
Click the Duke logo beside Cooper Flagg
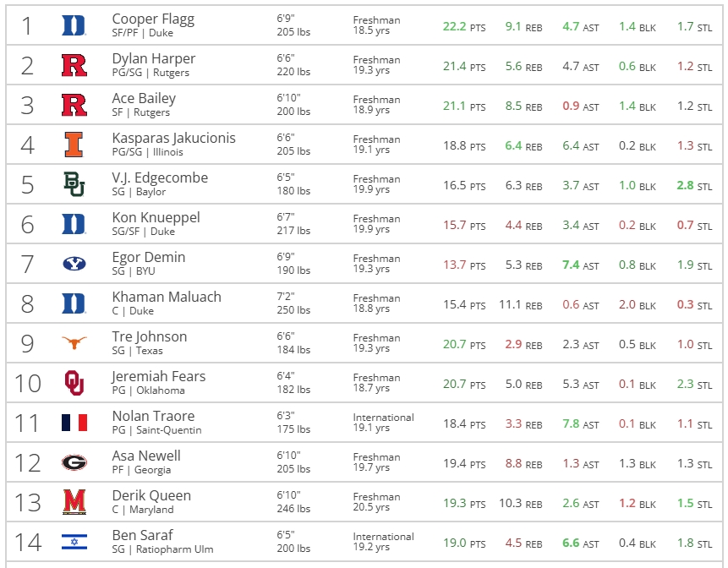coord(74,25)
